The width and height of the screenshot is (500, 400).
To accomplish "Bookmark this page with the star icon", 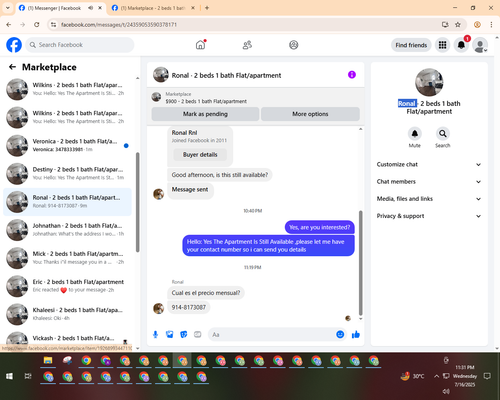I will click(x=458, y=25).
